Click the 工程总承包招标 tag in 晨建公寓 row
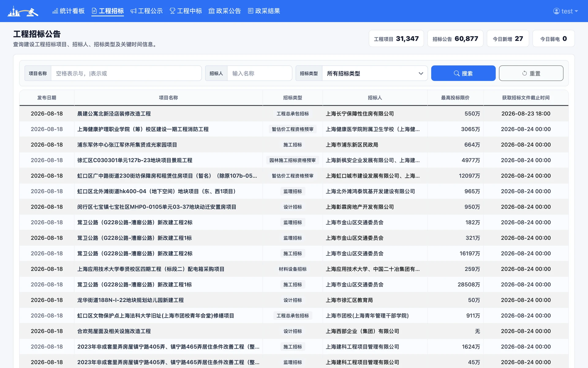 (292, 114)
